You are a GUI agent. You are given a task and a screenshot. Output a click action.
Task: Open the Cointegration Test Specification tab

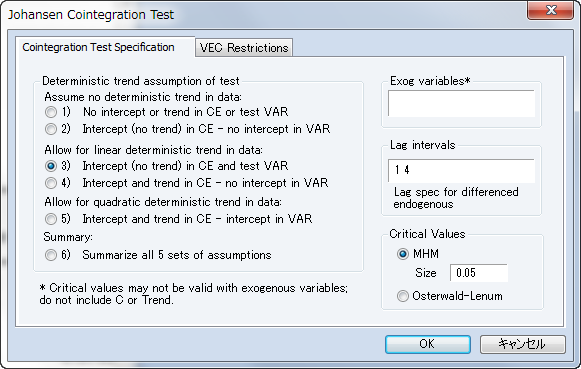98,47
